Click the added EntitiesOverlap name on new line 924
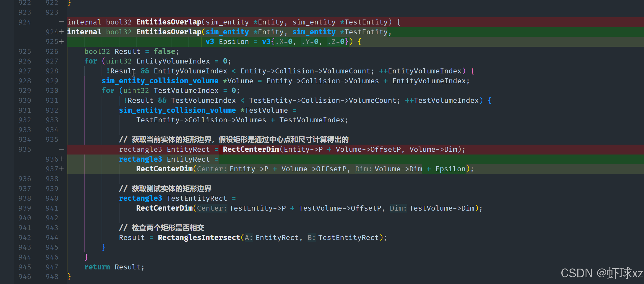644x284 pixels. tap(169, 32)
